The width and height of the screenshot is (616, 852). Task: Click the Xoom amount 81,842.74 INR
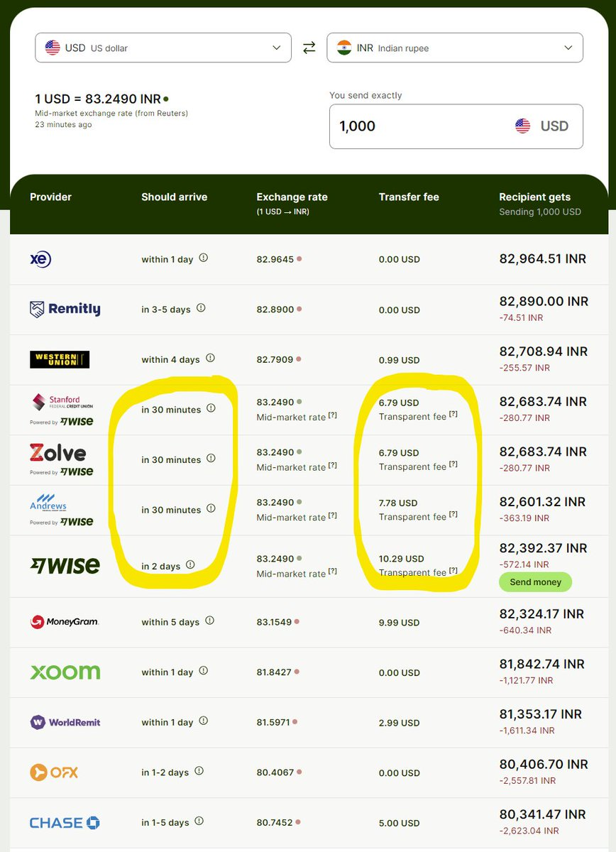point(542,664)
